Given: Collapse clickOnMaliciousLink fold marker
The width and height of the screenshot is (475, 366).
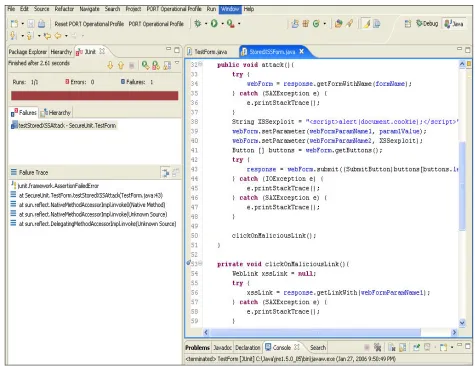Looking at the screenshot, I should tap(201, 263).
